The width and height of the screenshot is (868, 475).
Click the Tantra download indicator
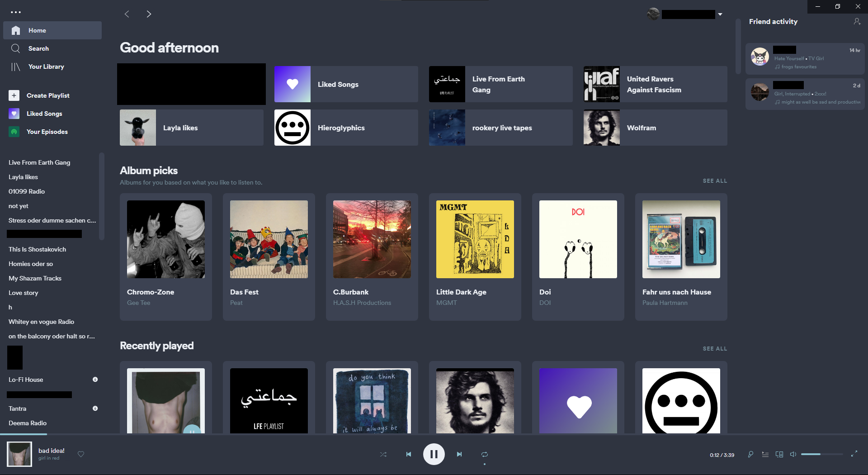tap(95, 408)
